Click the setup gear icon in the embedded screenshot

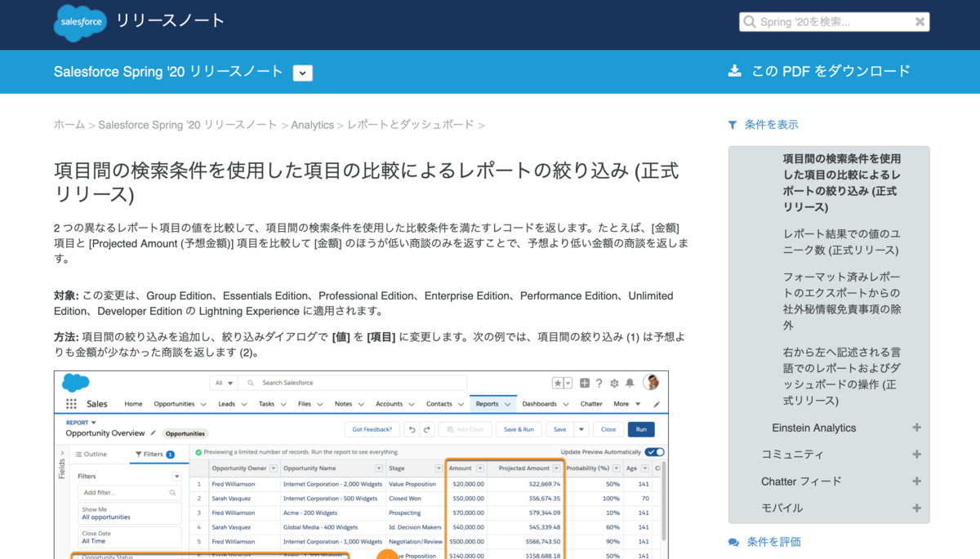point(614,383)
